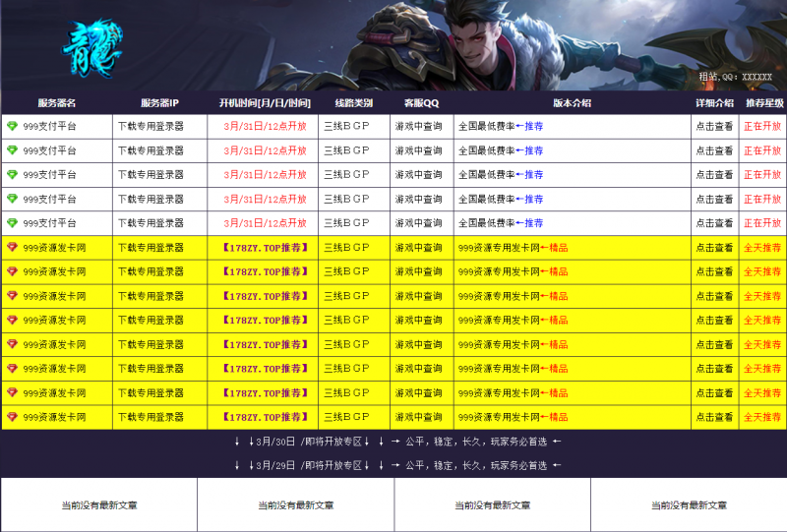Image resolution: width=787 pixels, height=532 pixels.
Task: Click 下载专用登录器 in the last 999资源发卡网 row
Action: tap(151, 417)
